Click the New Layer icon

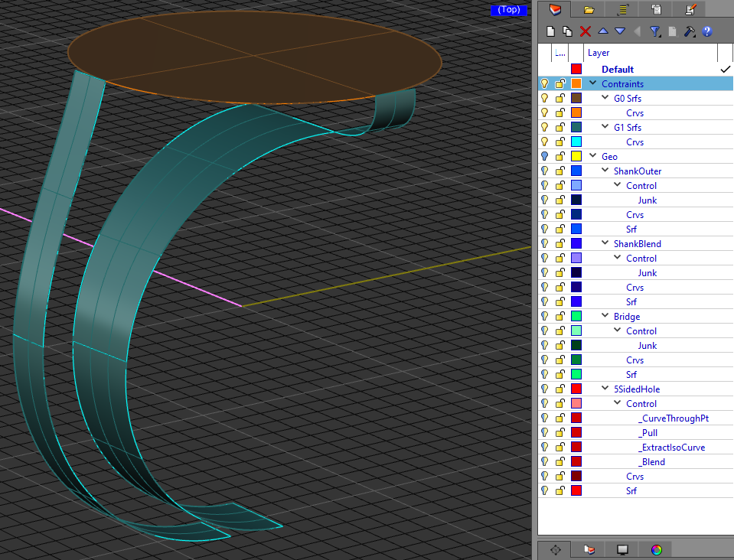(550, 31)
